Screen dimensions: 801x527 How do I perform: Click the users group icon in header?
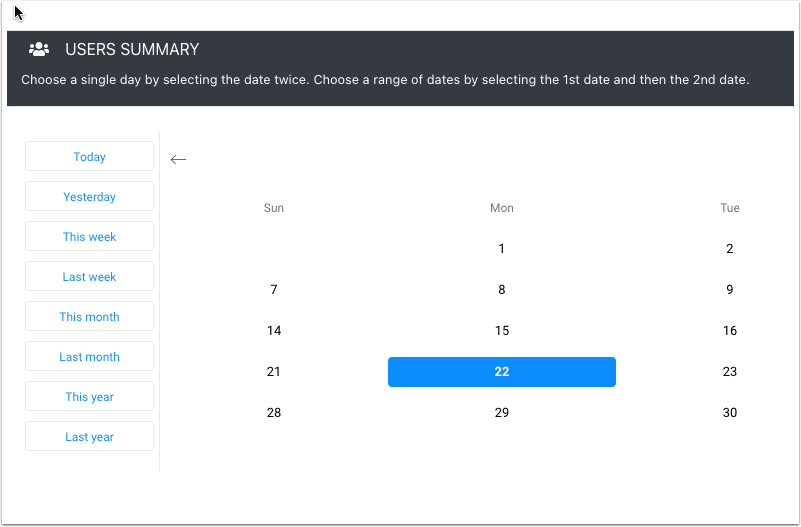[x=39, y=49]
